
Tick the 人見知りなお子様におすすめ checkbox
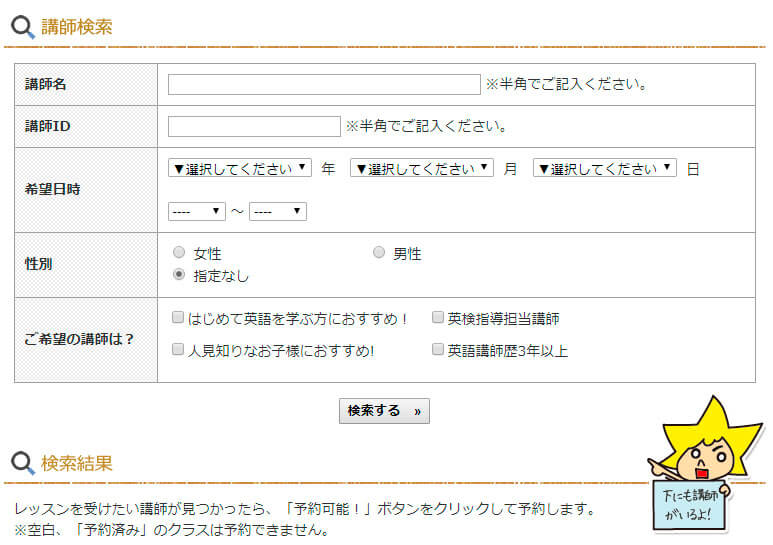pyautogui.click(x=178, y=350)
